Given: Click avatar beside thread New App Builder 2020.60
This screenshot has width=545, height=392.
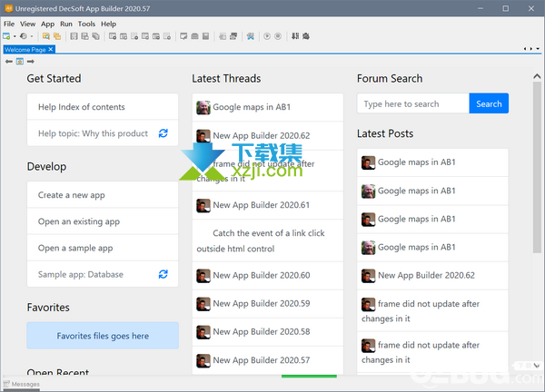Looking at the screenshot, I should pos(203,276).
